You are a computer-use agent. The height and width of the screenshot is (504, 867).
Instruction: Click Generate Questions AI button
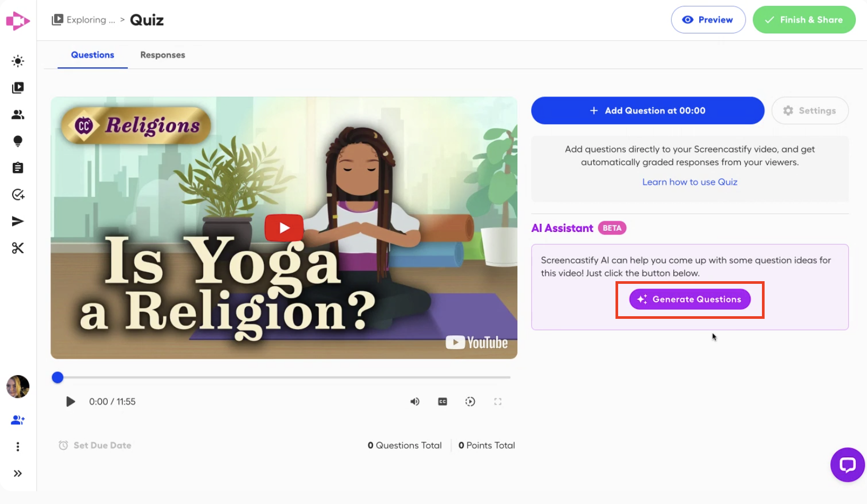tap(690, 299)
